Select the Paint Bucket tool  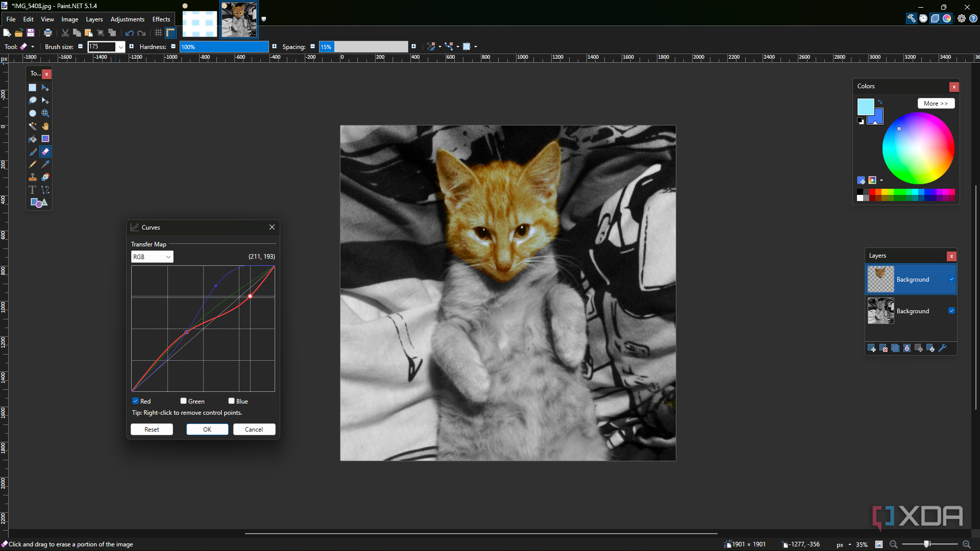33,139
